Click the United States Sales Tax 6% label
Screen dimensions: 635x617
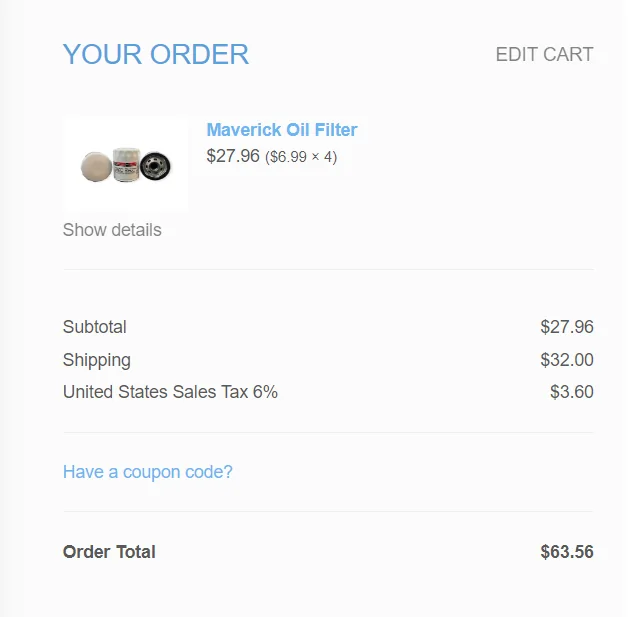[x=170, y=392]
